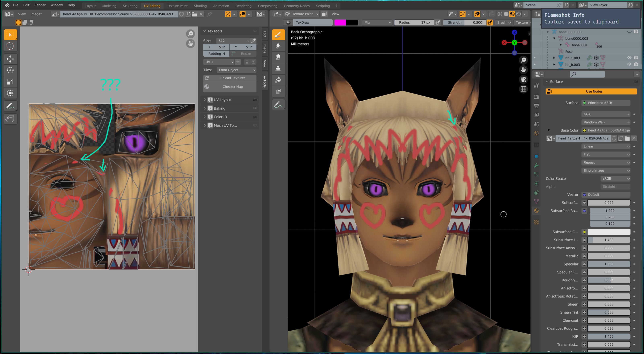Open the Material properties tab icon
Viewport: 644px width, 354px height.
click(x=536, y=211)
